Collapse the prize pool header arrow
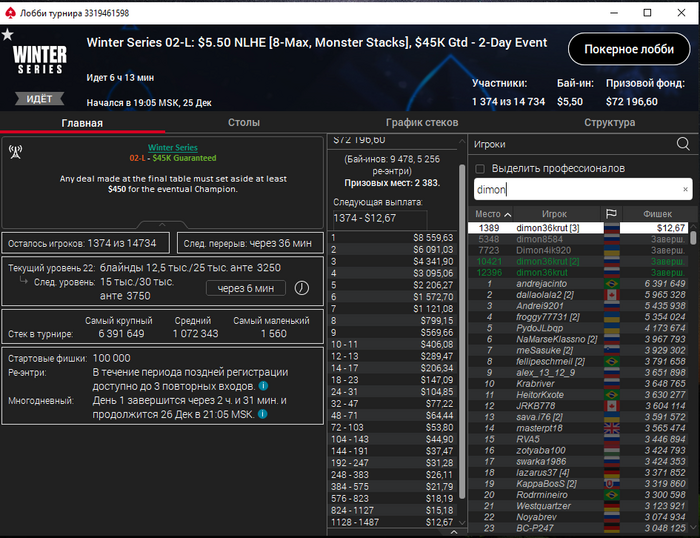The width and height of the screenshot is (700, 538). click(462, 141)
